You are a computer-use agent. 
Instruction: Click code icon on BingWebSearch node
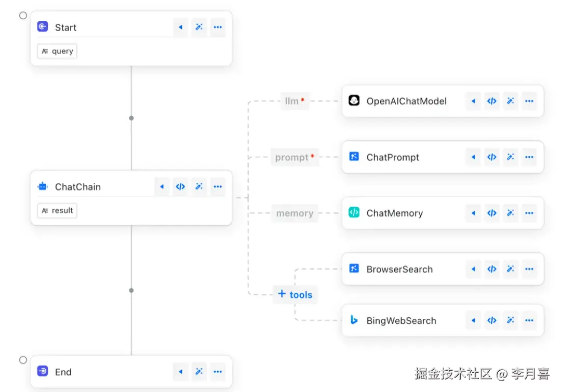click(492, 320)
